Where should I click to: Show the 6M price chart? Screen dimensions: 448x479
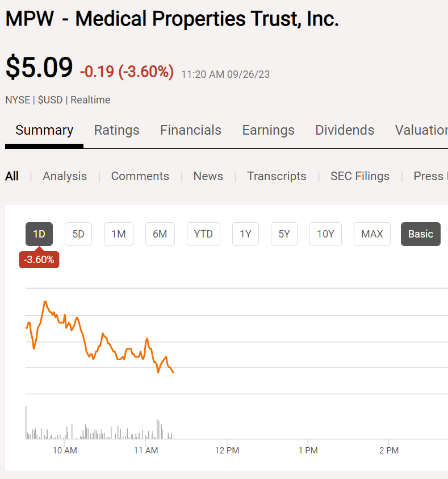tap(160, 234)
